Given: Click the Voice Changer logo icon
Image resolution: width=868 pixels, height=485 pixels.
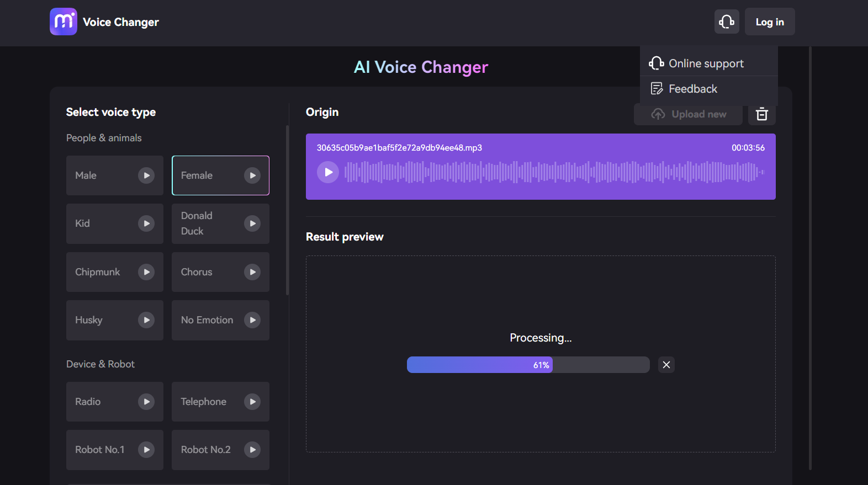Looking at the screenshot, I should tap(63, 22).
